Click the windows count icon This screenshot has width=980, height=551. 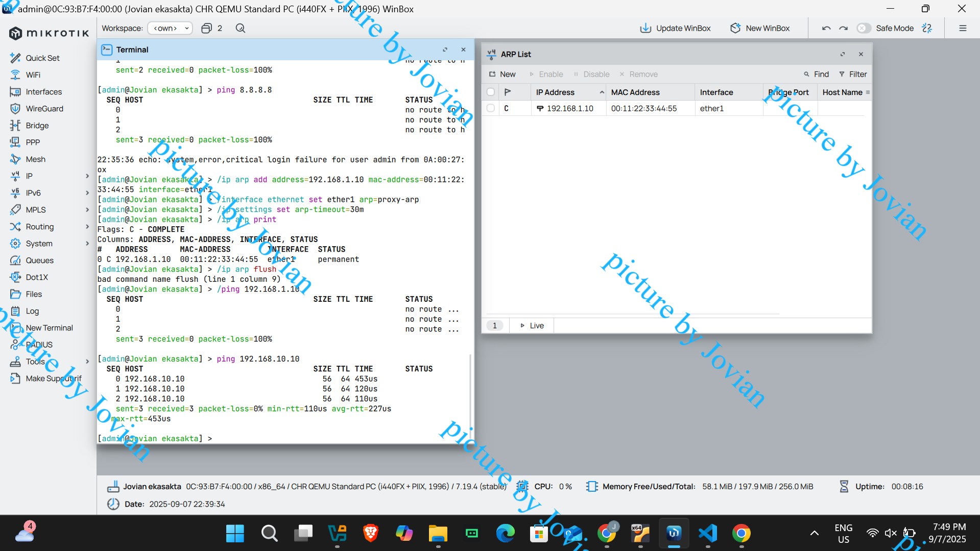[206, 28]
